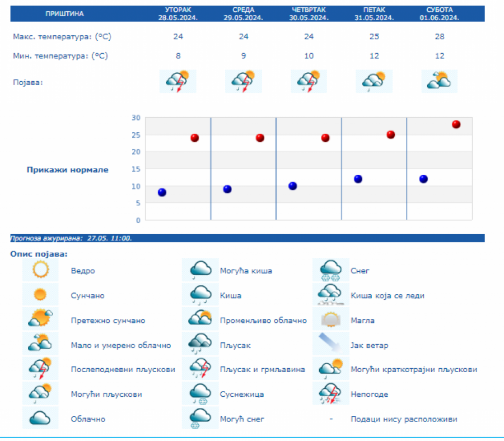504x441 pixels.
Task: Click the Непогоде storm legend icon
Action: (331, 394)
